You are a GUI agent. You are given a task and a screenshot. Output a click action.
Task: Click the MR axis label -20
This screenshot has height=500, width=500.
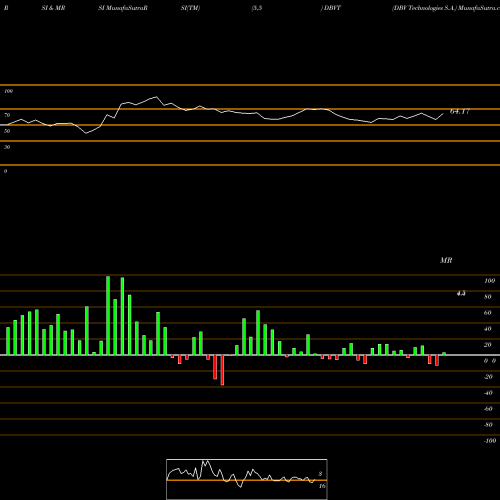click(488, 377)
